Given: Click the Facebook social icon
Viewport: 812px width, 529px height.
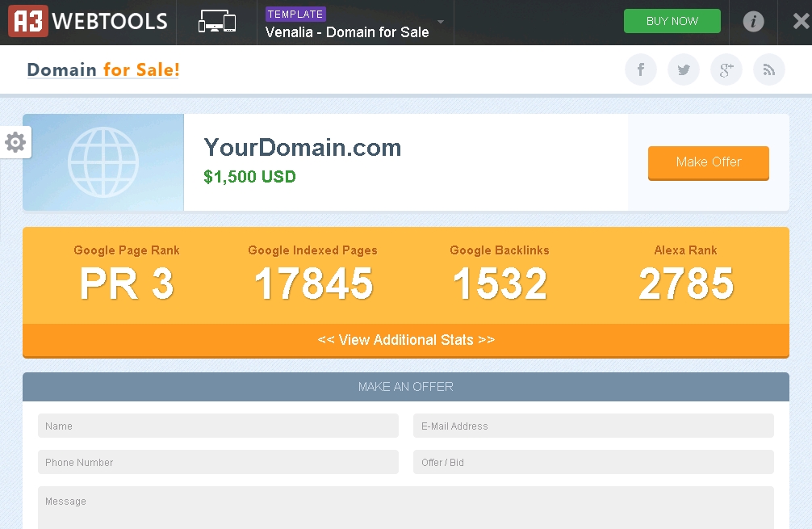Looking at the screenshot, I should point(641,69).
